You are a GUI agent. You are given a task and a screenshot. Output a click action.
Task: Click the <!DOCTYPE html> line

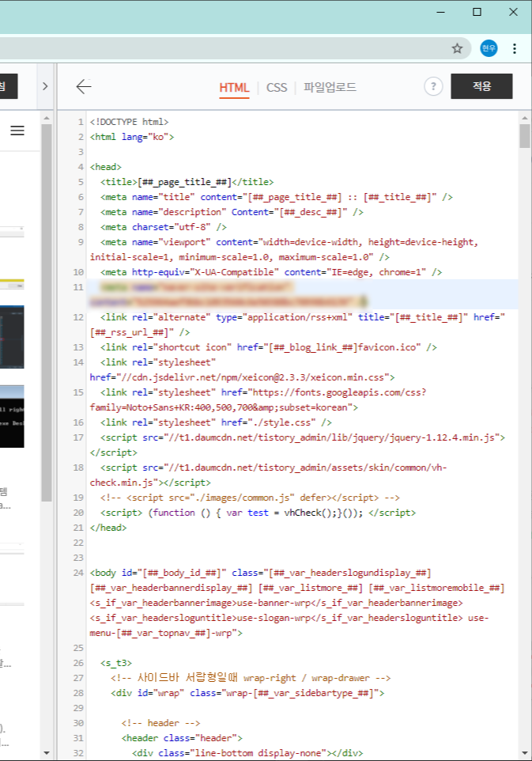coord(130,122)
